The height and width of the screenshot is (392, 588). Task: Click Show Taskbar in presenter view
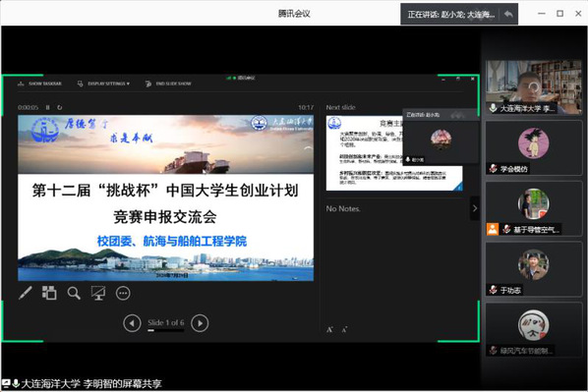point(39,84)
